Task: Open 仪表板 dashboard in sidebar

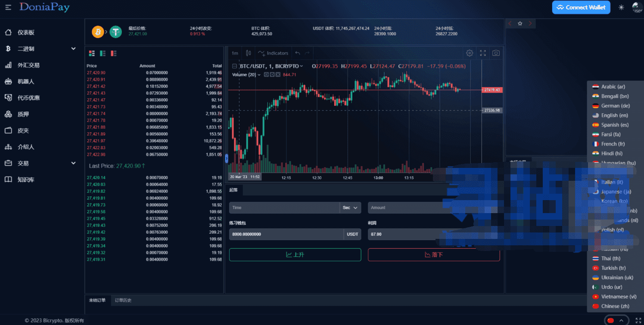Action: (26, 32)
